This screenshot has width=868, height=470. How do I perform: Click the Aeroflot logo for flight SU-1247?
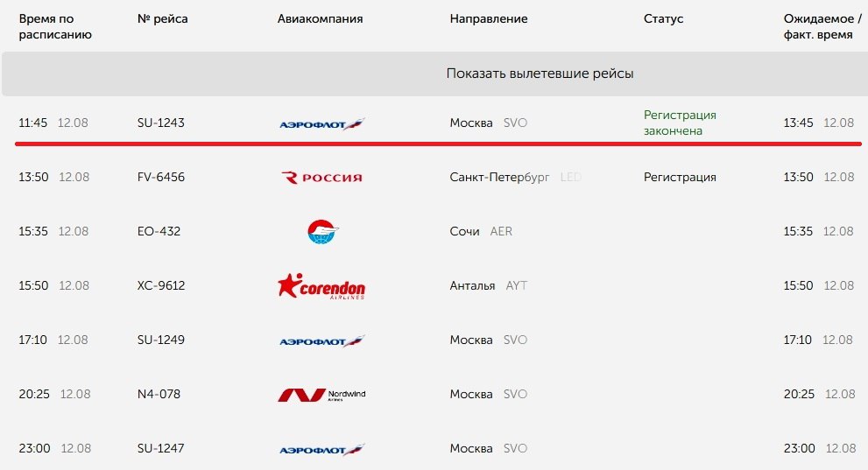pyautogui.click(x=321, y=450)
